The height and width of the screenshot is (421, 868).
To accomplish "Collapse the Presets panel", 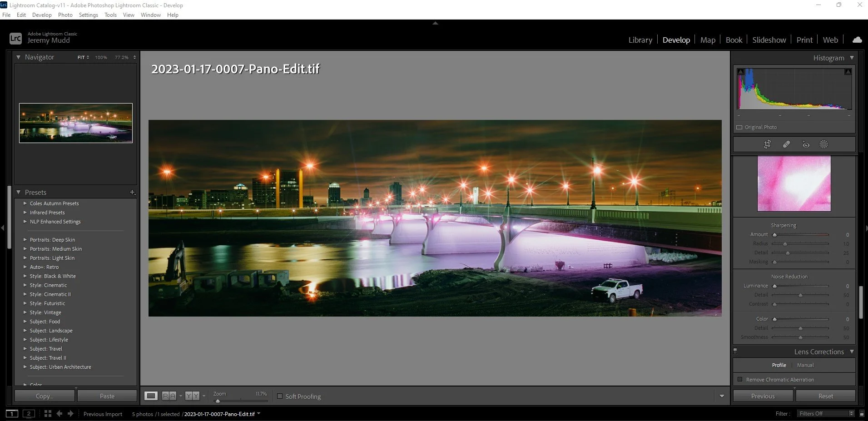I will [19, 192].
